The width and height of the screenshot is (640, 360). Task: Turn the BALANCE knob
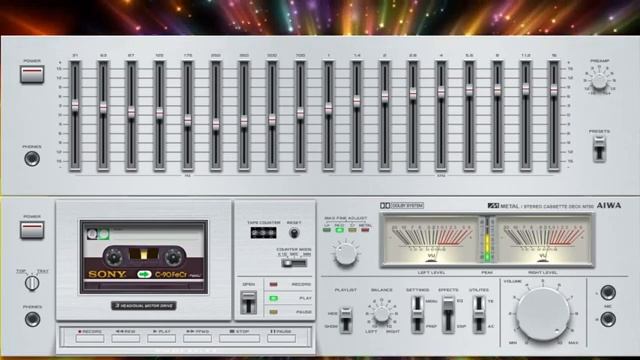click(x=382, y=314)
